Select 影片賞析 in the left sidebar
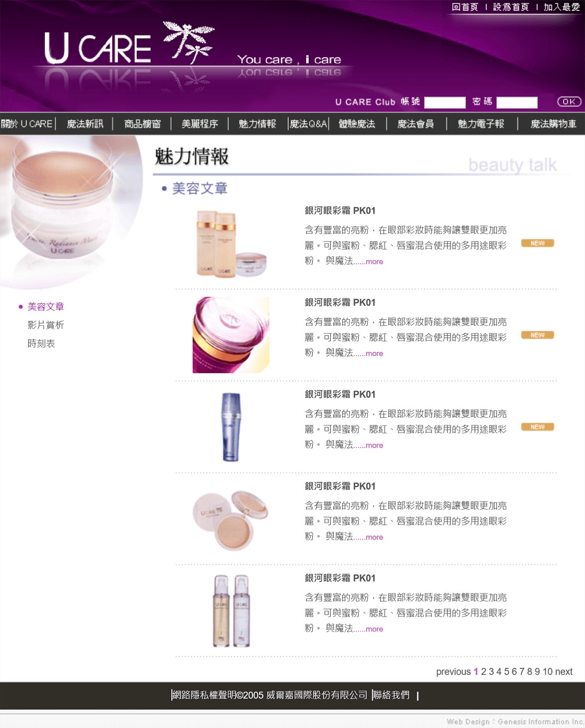 coord(46,325)
